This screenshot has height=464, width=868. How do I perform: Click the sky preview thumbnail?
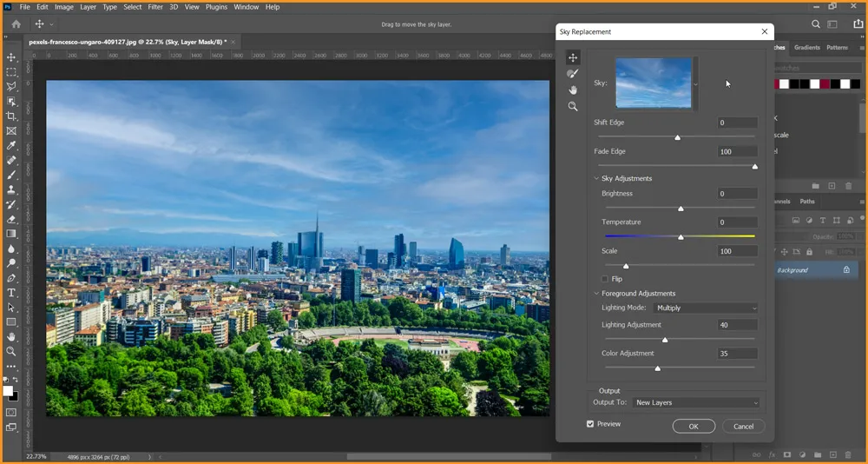pos(654,83)
